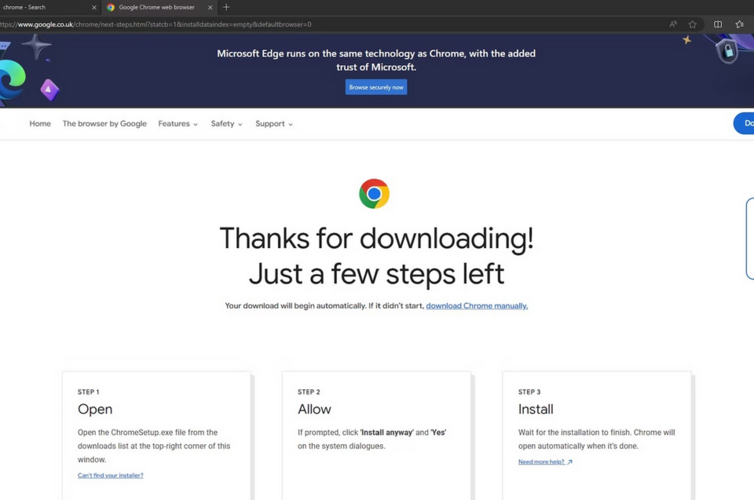Switch to the 'chrome - Search' tab

pyautogui.click(x=48, y=7)
